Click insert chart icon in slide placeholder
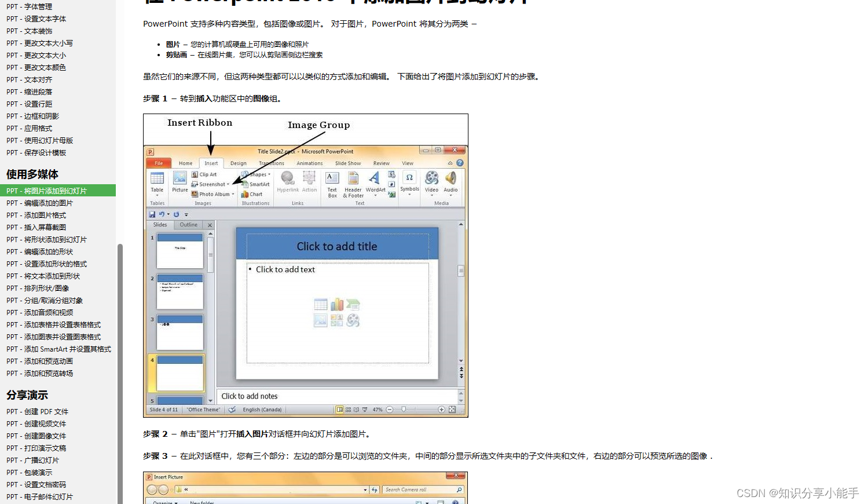This screenshot has height=504, width=868. (x=337, y=305)
